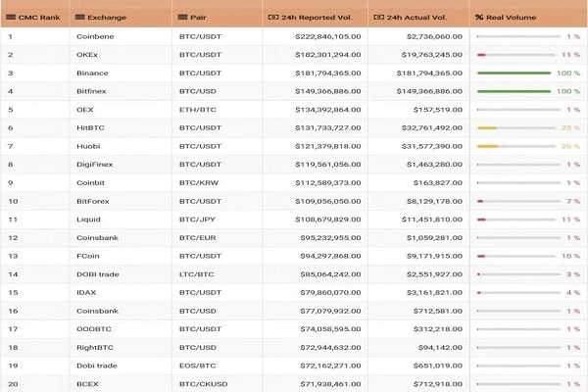Select the OOOBTC exchange name
Viewport: 588px width, 392px height.
(94, 329)
